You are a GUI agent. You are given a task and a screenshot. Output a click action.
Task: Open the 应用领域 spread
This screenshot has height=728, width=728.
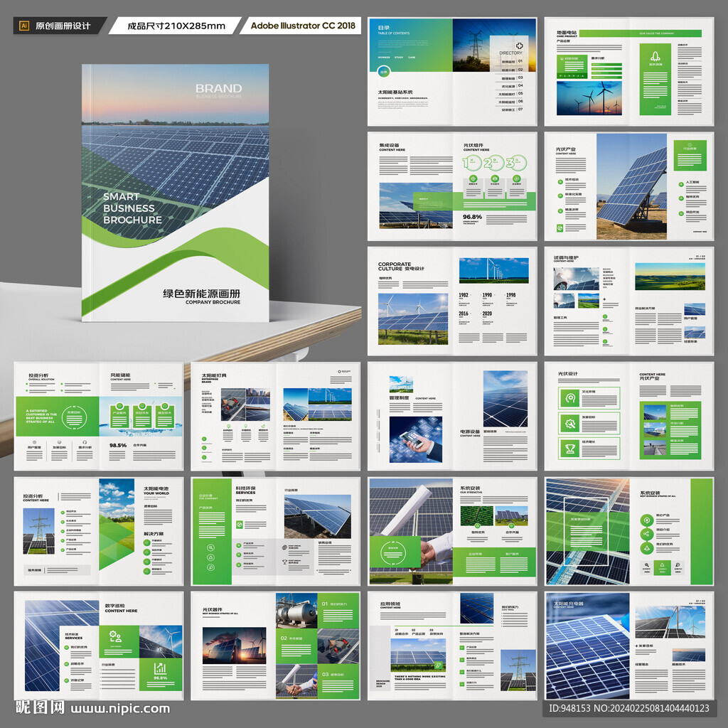click(452, 646)
